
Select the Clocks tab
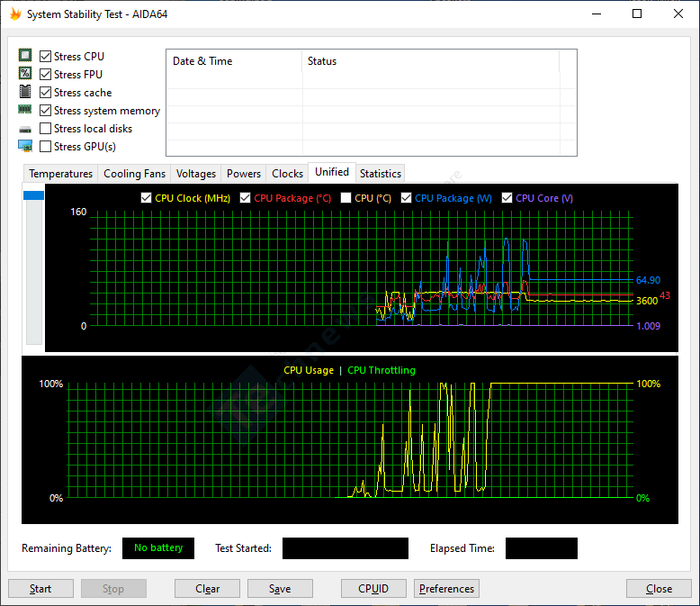click(x=288, y=174)
